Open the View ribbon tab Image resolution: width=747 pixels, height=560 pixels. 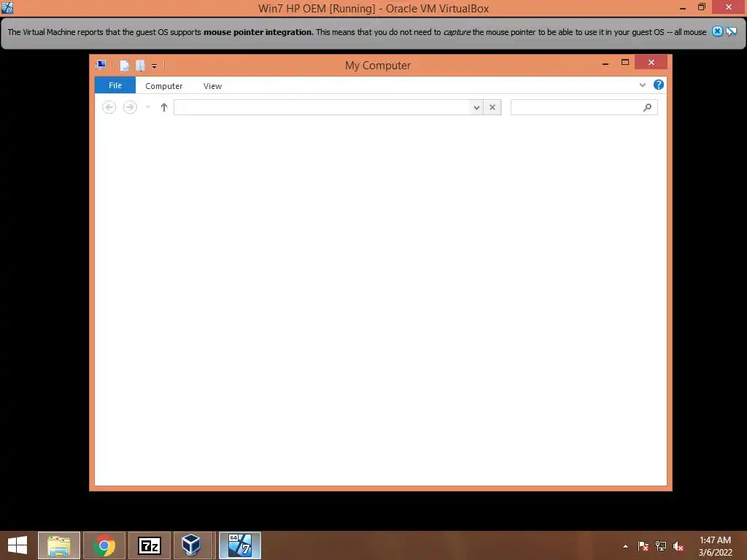212,86
